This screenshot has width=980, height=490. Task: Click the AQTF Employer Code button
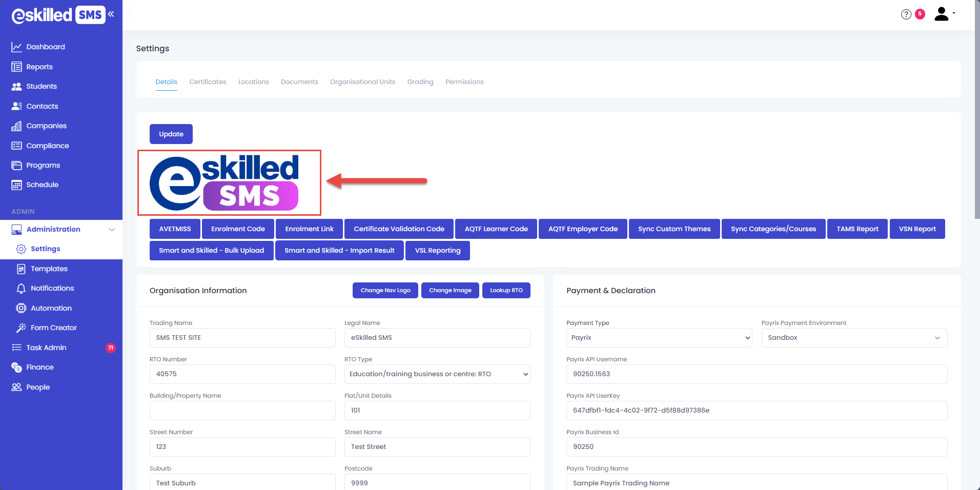tap(583, 229)
